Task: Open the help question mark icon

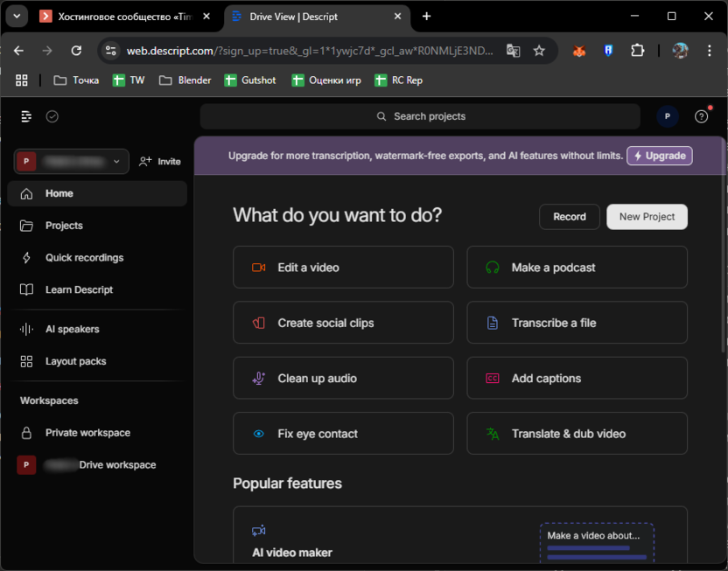Action: coord(701,116)
